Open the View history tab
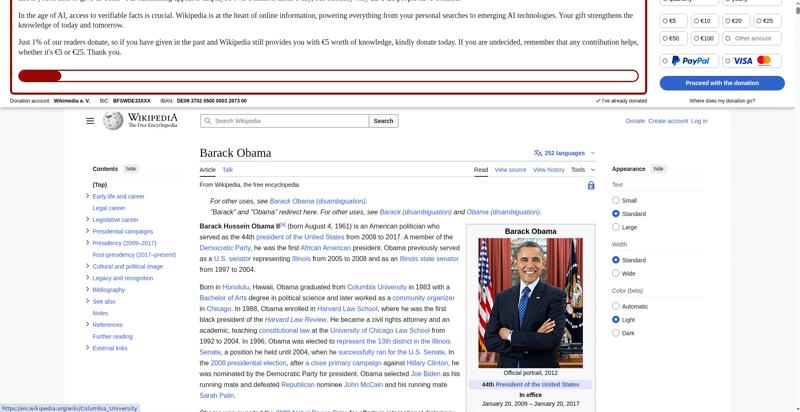 pos(548,170)
